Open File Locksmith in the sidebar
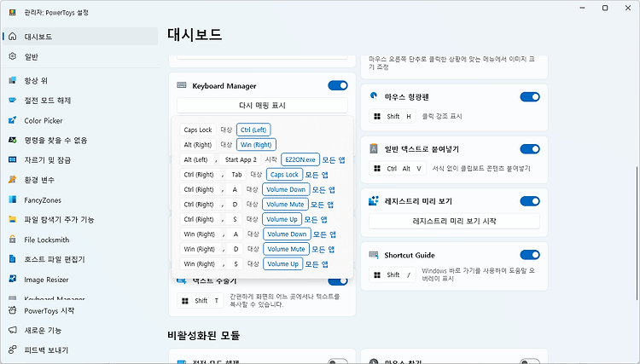The image size is (640, 364). coord(80,240)
